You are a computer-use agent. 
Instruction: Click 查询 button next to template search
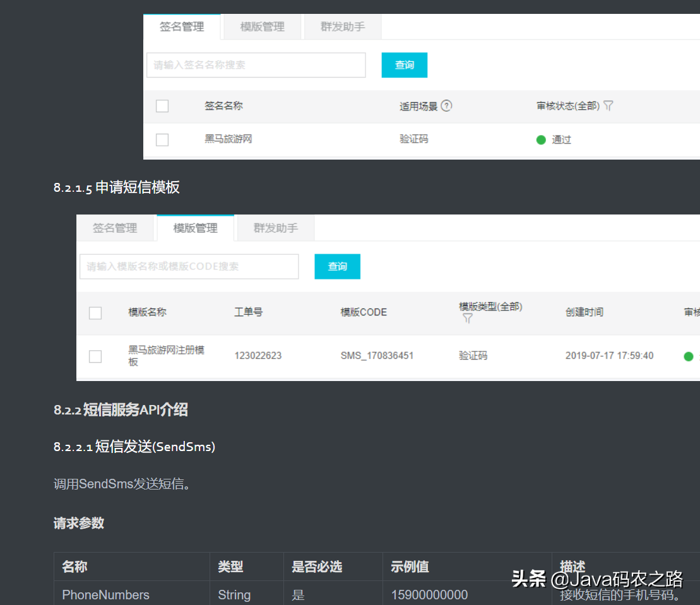click(x=338, y=267)
